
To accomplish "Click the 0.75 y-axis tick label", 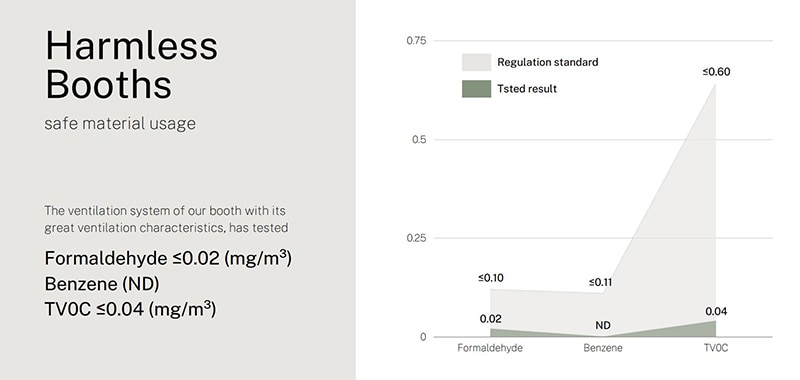I will point(417,40).
